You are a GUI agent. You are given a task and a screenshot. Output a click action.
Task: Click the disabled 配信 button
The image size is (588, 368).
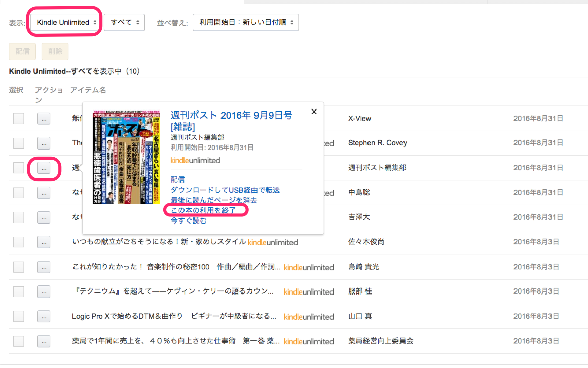22,51
